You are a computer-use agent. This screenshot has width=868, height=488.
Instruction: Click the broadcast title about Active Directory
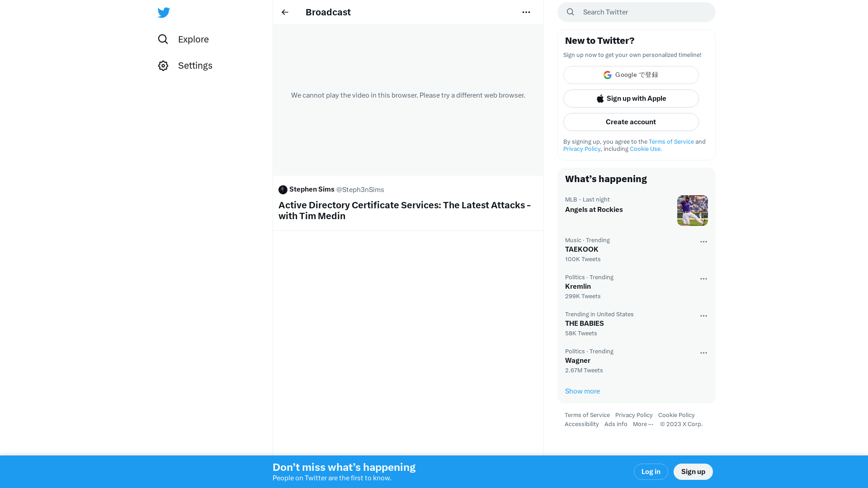(x=405, y=211)
